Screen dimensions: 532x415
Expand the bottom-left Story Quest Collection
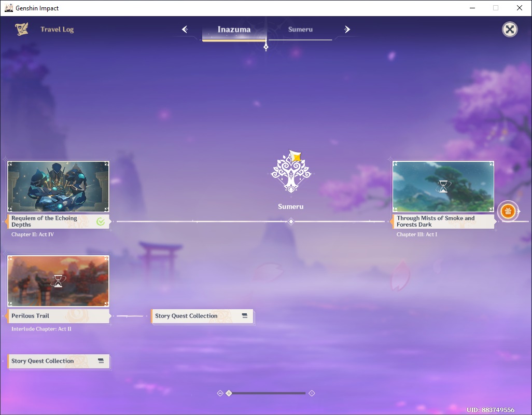click(59, 361)
